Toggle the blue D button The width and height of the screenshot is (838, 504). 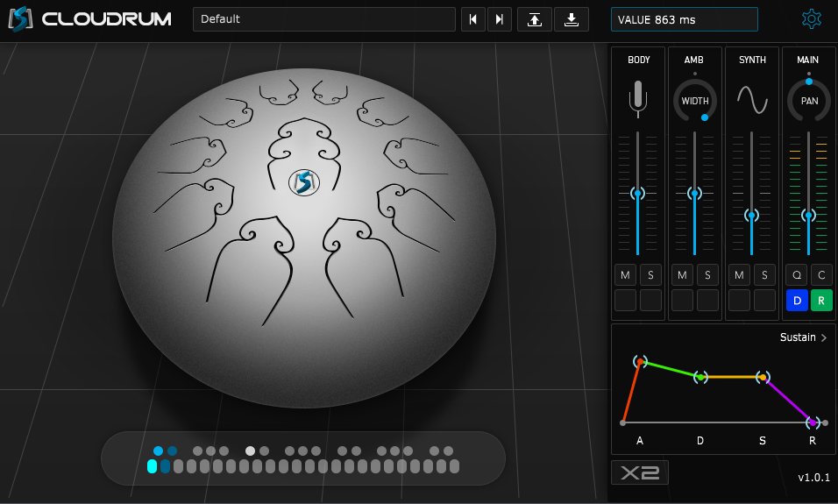797,301
